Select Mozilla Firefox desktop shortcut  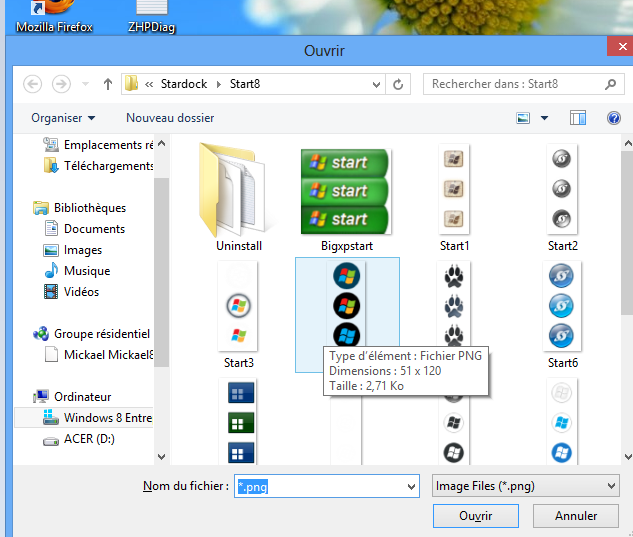click(x=54, y=17)
